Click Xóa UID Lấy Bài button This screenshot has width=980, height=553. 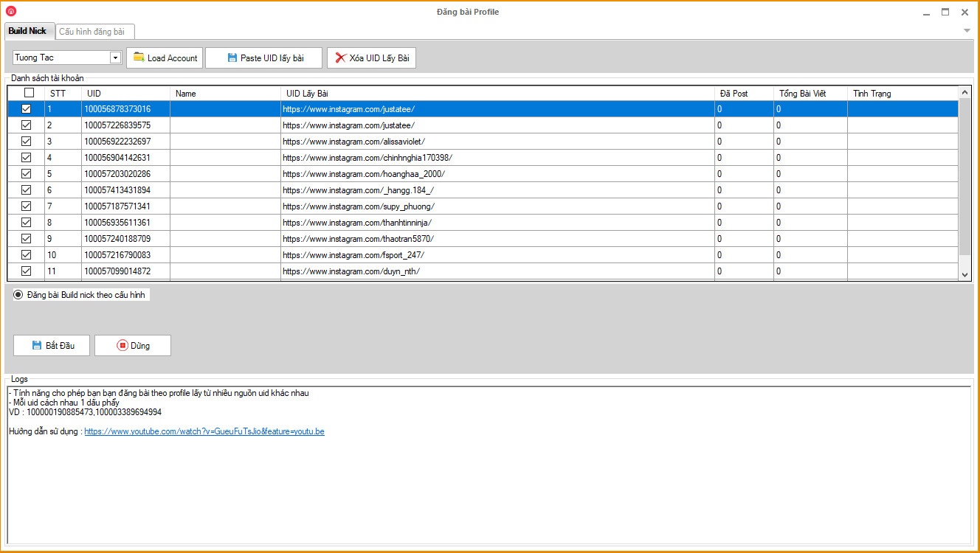coord(371,58)
